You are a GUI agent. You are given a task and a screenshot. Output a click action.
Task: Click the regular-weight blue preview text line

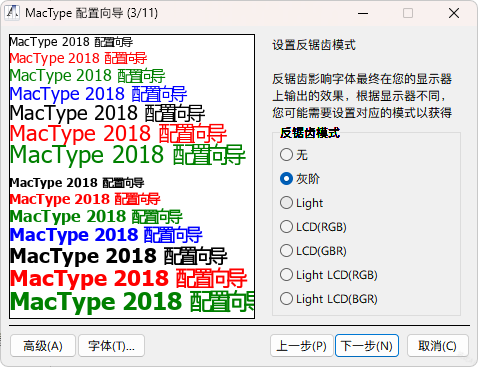(98, 94)
